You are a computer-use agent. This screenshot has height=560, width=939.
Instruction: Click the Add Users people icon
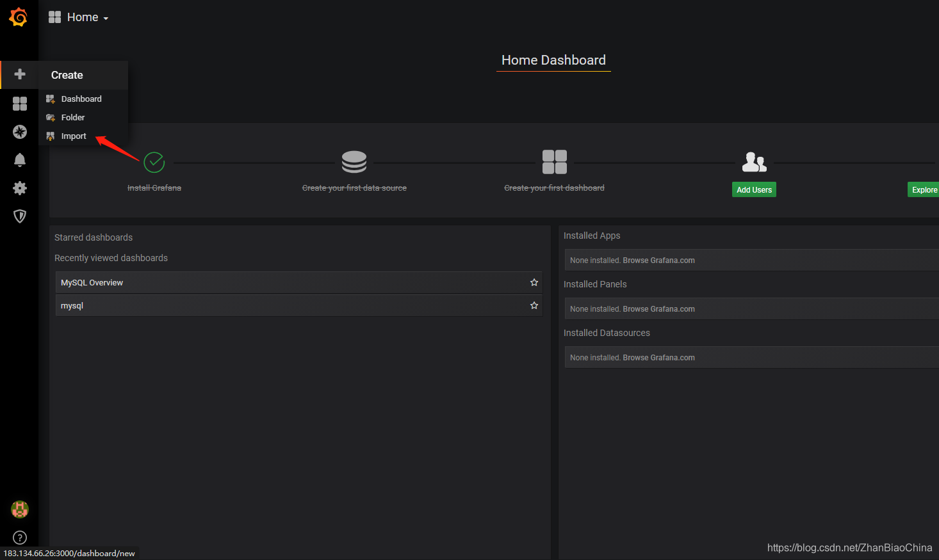tap(755, 162)
